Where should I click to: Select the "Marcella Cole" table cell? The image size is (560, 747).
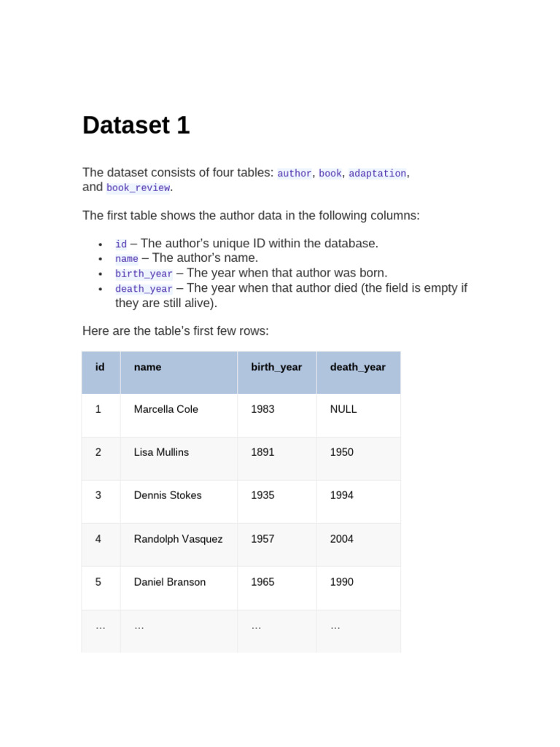166,409
